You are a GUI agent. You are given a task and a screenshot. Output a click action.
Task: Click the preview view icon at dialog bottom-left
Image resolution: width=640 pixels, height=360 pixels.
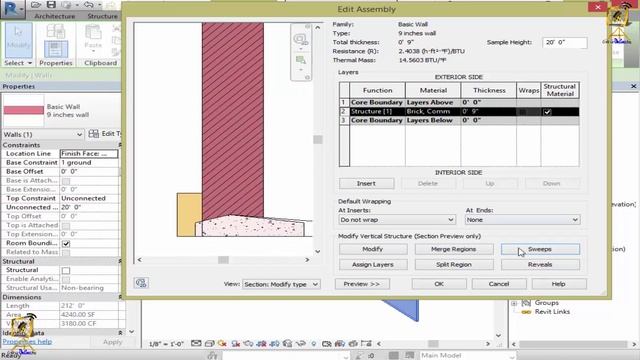tap(141, 283)
